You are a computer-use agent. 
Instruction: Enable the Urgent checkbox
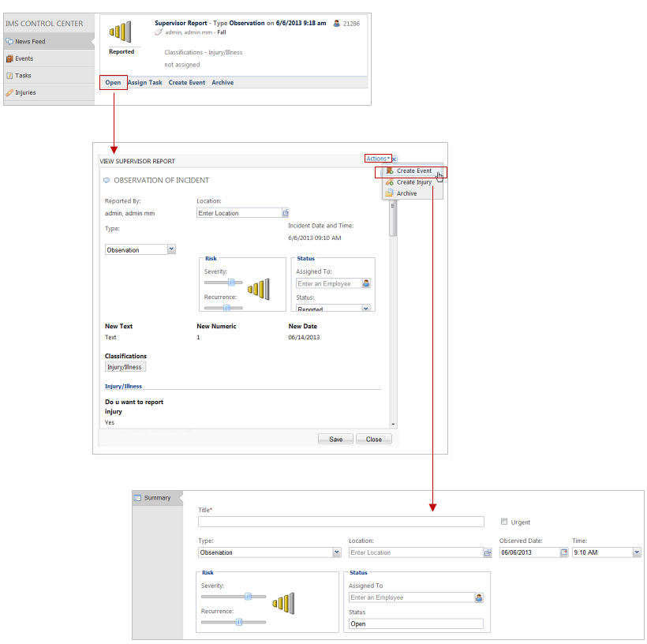click(x=505, y=522)
